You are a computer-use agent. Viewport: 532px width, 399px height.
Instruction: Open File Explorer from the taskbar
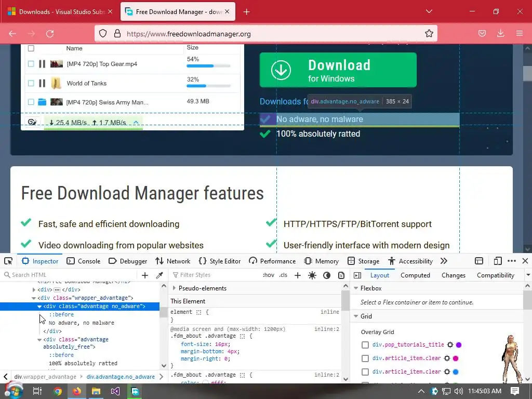(x=96, y=391)
